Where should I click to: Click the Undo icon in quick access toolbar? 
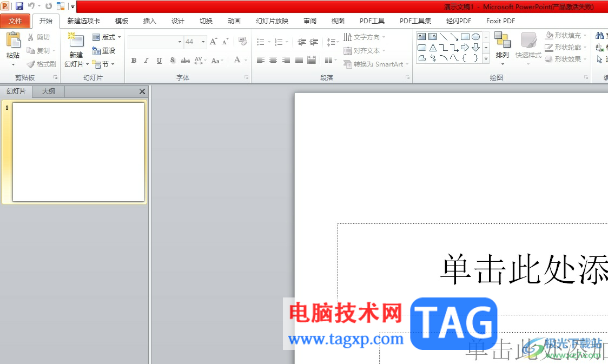tap(31, 6)
